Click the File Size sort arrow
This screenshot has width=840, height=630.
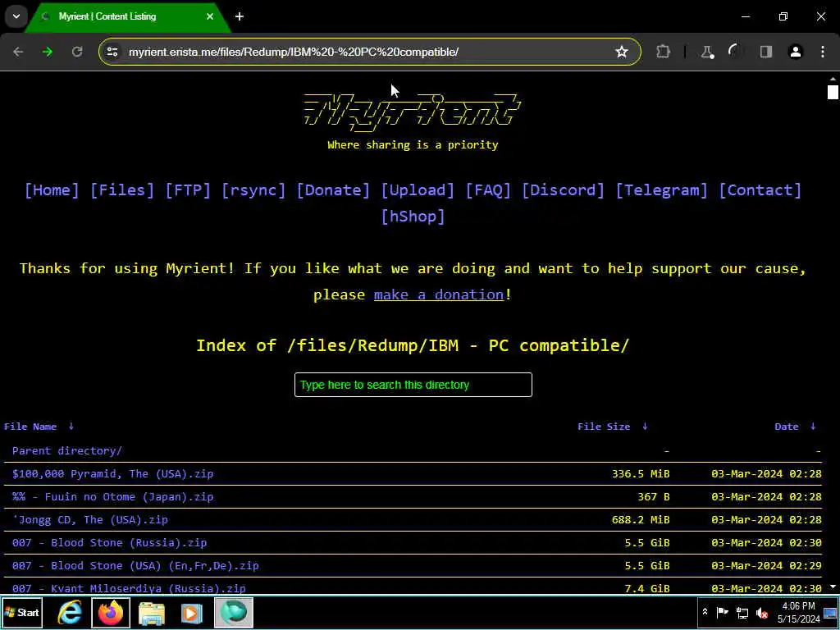coord(645,427)
